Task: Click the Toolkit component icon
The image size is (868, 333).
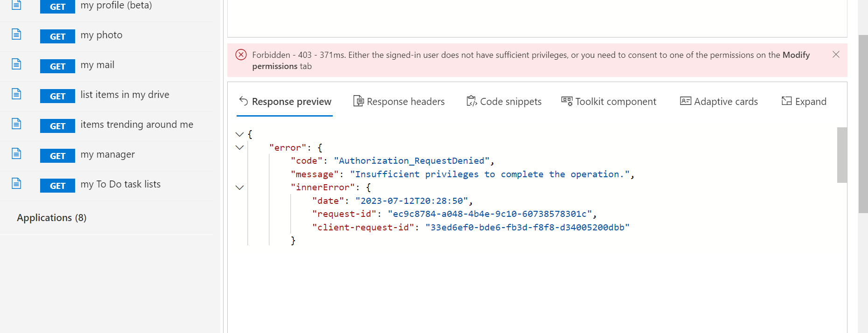Action: [x=567, y=101]
